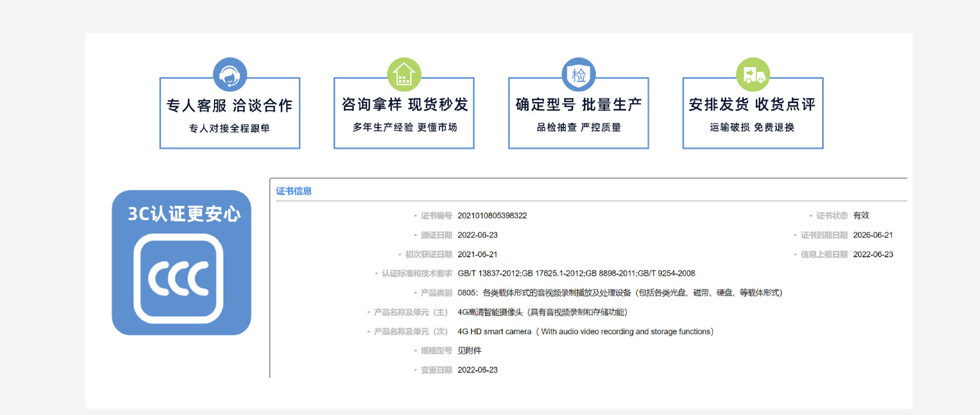Select the 4G高清智能摄像头 product name
This screenshot has width=980, height=415.
(542, 312)
